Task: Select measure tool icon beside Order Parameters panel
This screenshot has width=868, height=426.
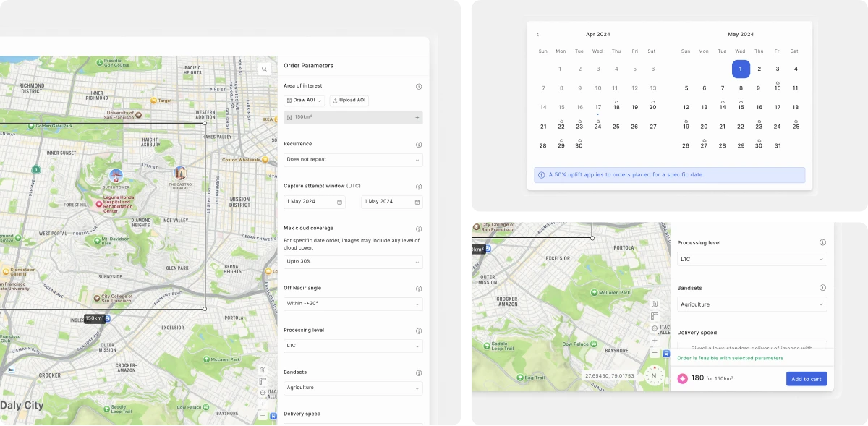Action: tap(263, 381)
